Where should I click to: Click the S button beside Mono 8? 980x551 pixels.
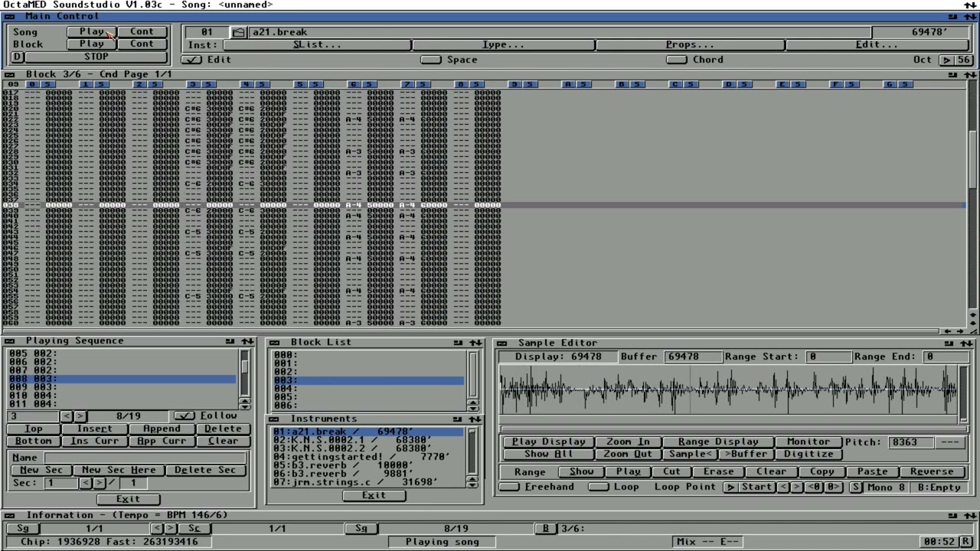click(x=856, y=487)
